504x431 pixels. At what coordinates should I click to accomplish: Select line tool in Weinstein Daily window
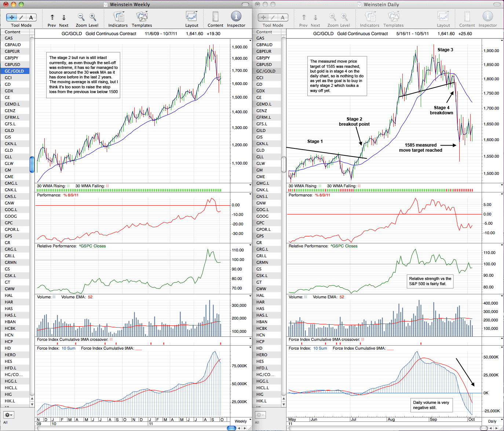pyautogui.click(x=273, y=17)
